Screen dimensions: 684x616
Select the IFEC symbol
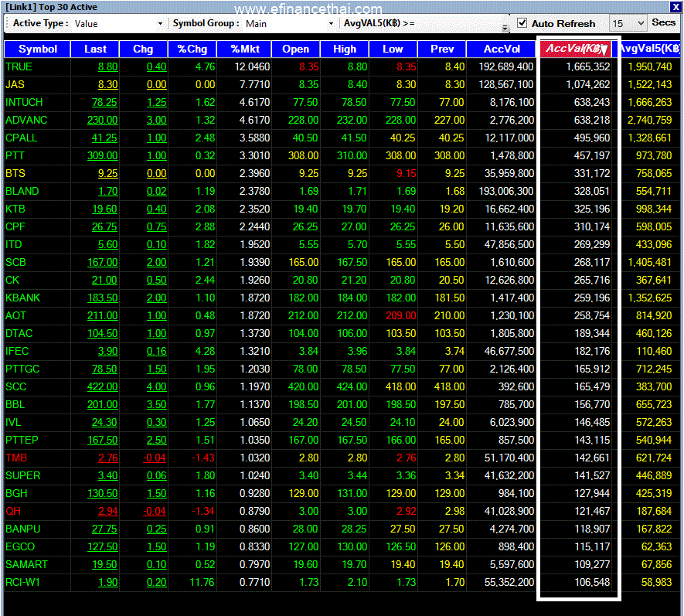coord(17,351)
